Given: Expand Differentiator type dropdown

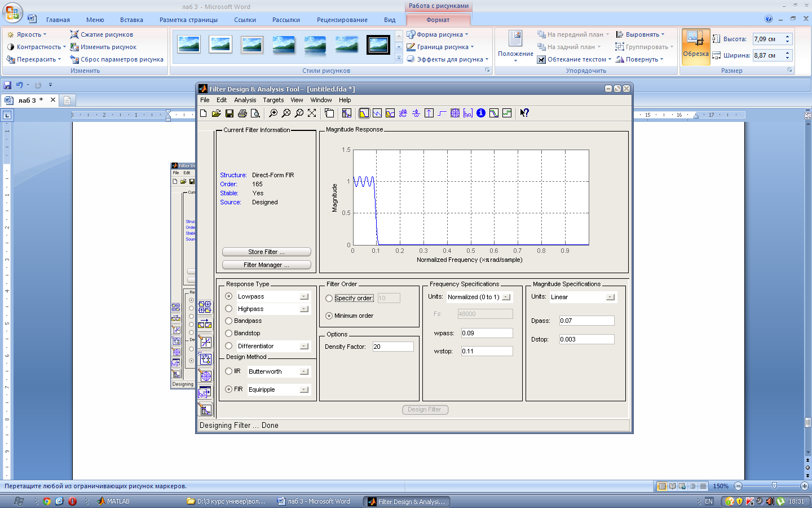Looking at the screenshot, I should tap(304, 346).
